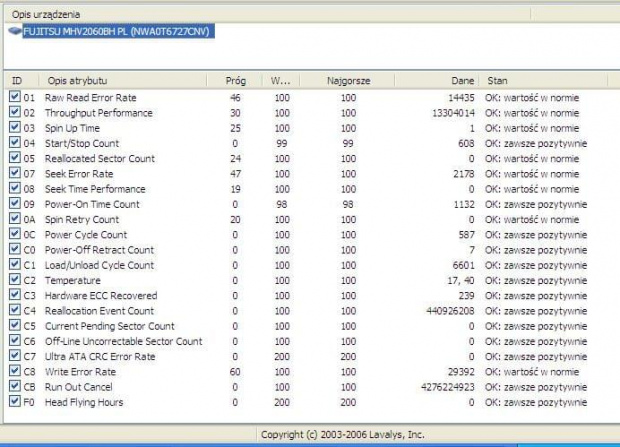Select the Temperature attribute name

72,280
